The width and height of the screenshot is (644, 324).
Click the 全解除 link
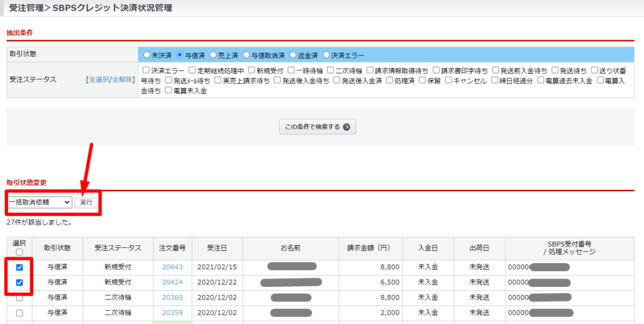[123, 80]
